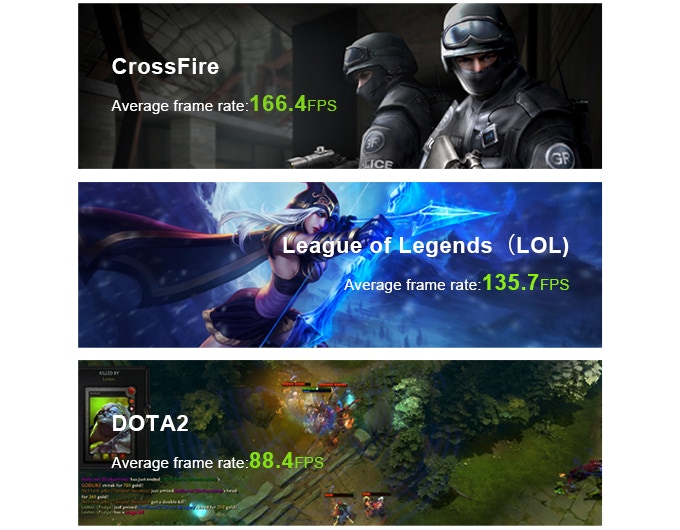The image size is (680, 530).
Task: Click the two heroes at the DOTA2 bottom edge
Action: (357, 507)
